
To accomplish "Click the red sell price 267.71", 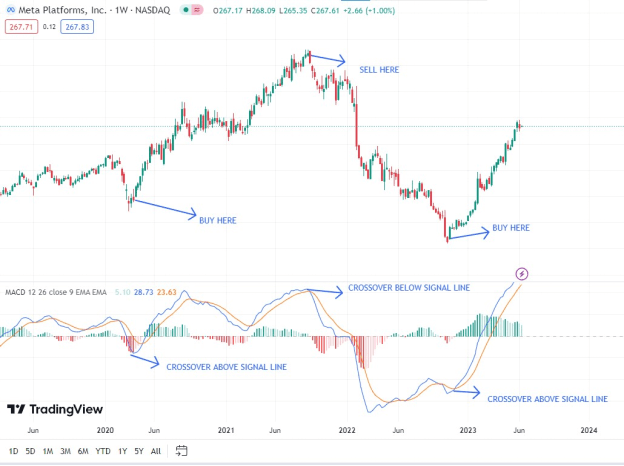I will tap(21, 27).
